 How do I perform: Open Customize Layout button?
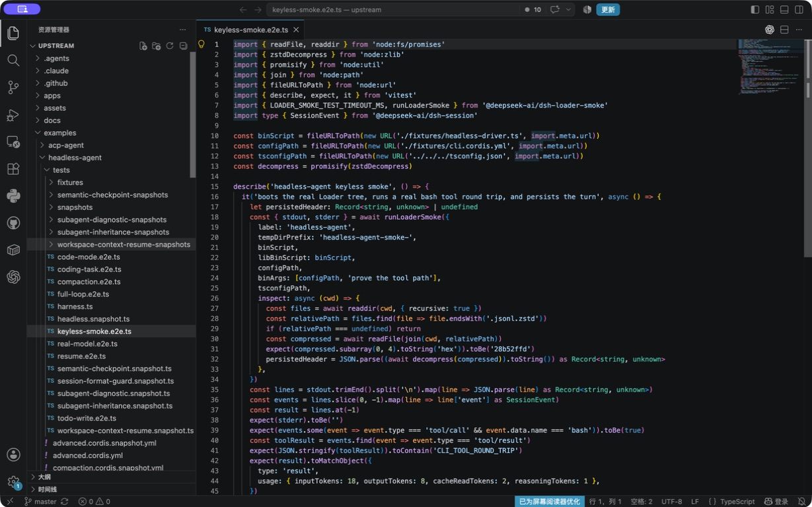click(x=770, y=10)
